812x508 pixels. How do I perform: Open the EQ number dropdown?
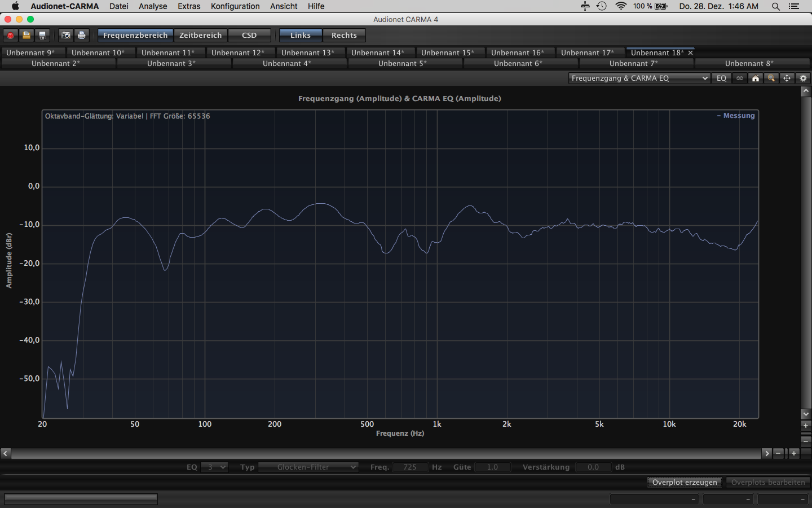tap(215, 467)
